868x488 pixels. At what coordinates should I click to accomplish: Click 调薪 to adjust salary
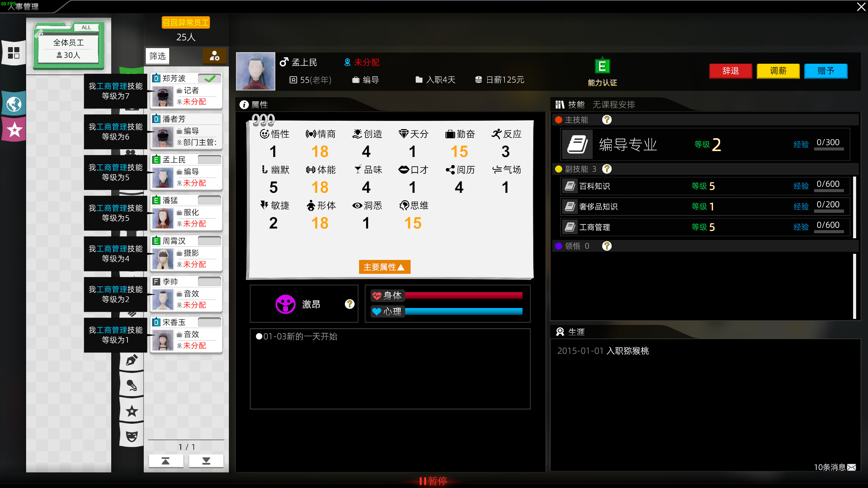click(778, 71)
